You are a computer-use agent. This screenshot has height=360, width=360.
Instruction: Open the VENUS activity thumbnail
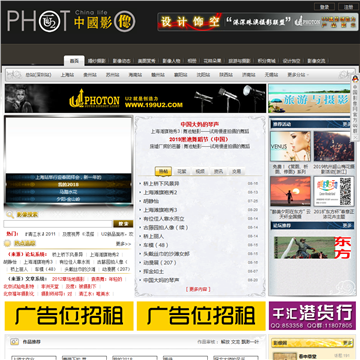pos(290,146)
